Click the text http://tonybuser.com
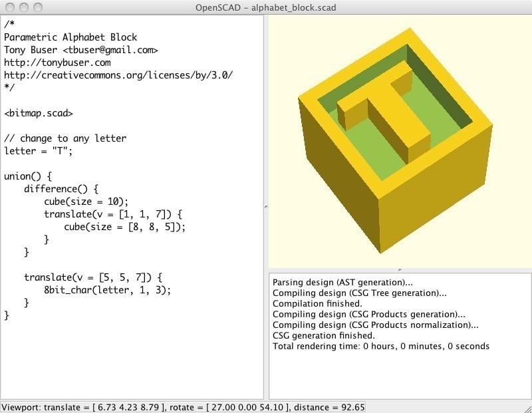The height and width of the screenshot is (413, 532). click(x=57, y=63)
